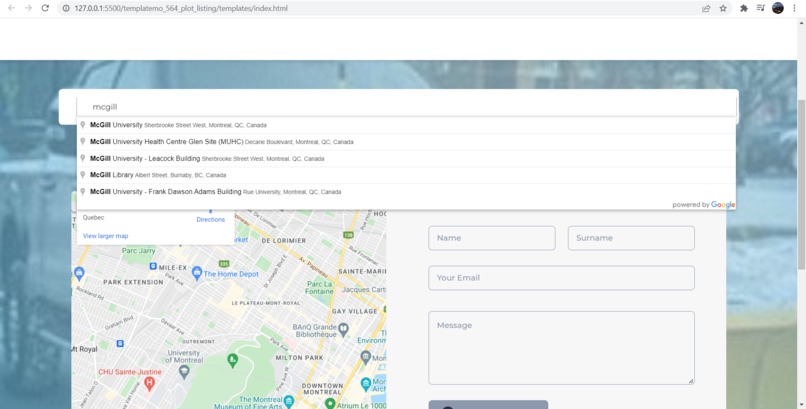
Task: Click Montreal Museum of Fine Arts marker
Action: pos(289,400)
